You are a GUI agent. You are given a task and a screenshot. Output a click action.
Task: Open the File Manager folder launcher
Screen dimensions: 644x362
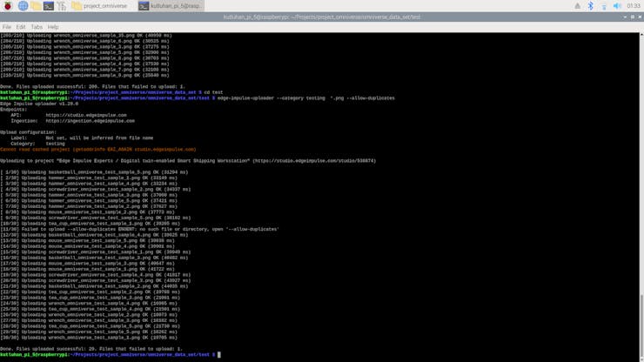click(36, 6)
